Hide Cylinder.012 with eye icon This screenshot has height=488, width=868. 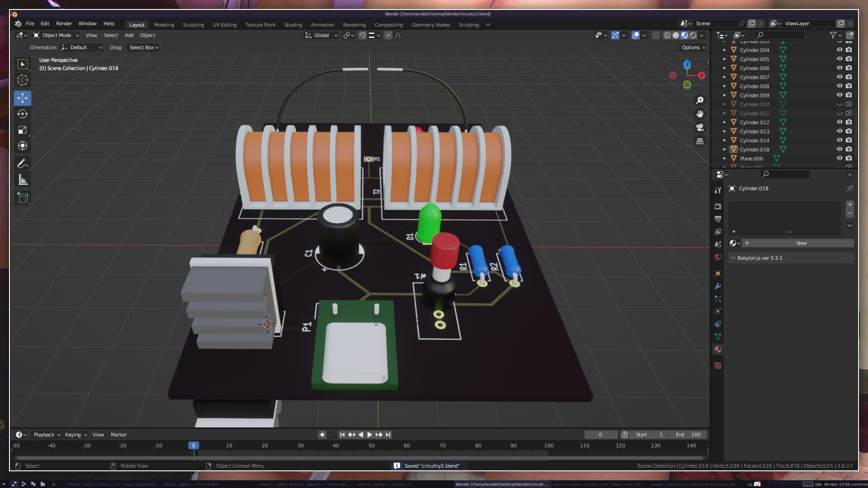840,122
